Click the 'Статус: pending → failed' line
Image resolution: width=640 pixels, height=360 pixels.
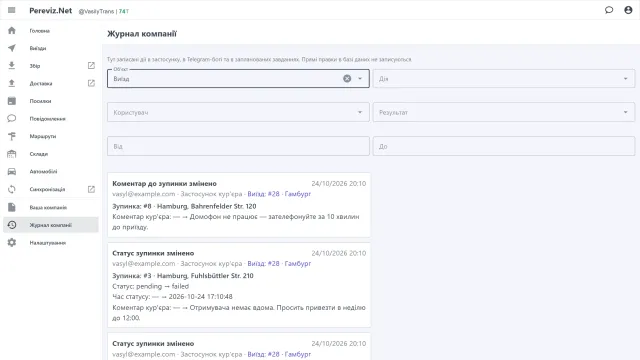151,286
